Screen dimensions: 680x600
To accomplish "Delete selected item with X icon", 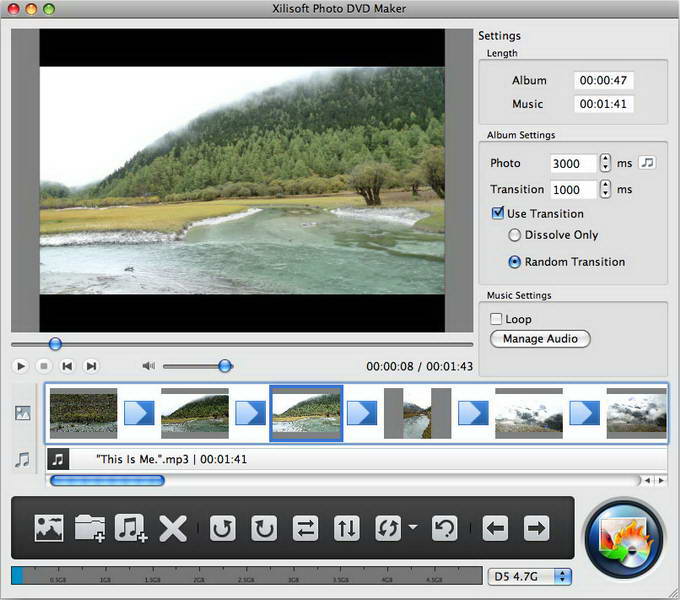I will pyautogui.click(x=173, y=528).
